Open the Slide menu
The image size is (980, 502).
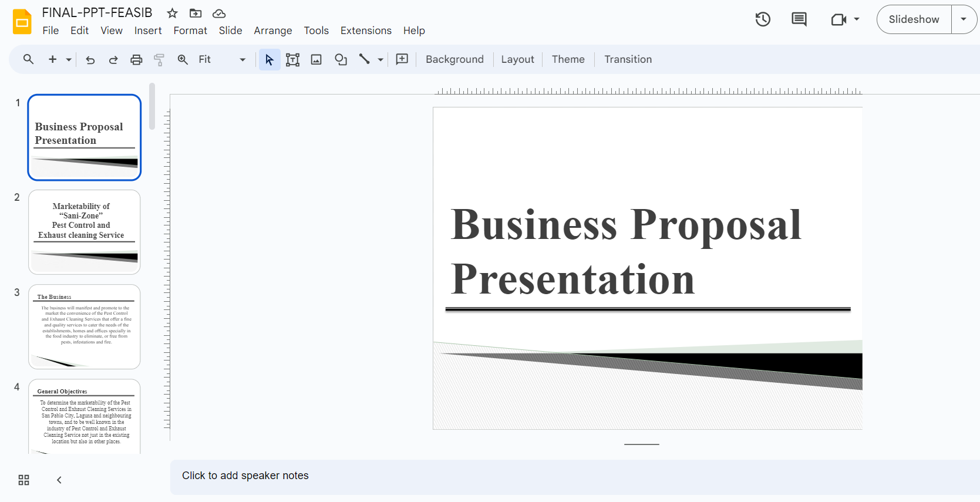230,31
